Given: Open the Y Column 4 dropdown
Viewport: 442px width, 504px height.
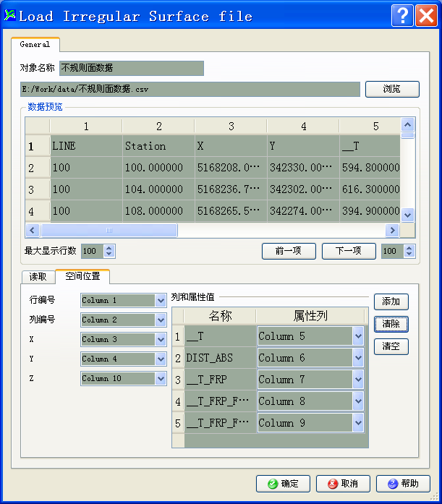Looking at the screenshot, I should [161, 359].
